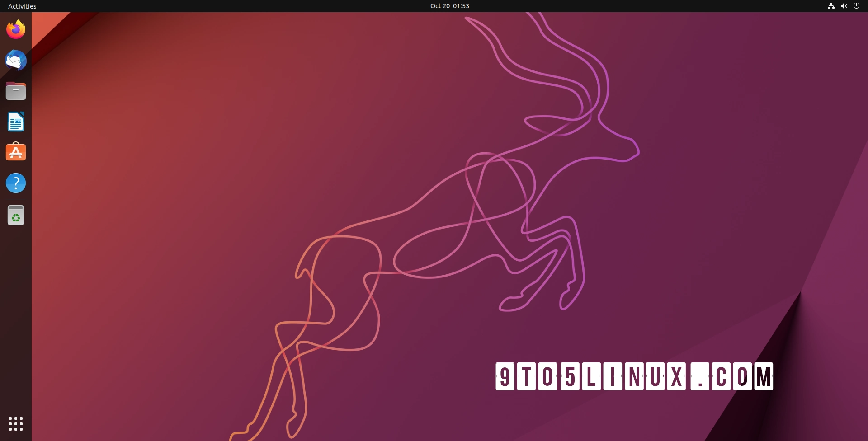868x441 pixels.
Task: Open the Help application
Action: [15, 183]
